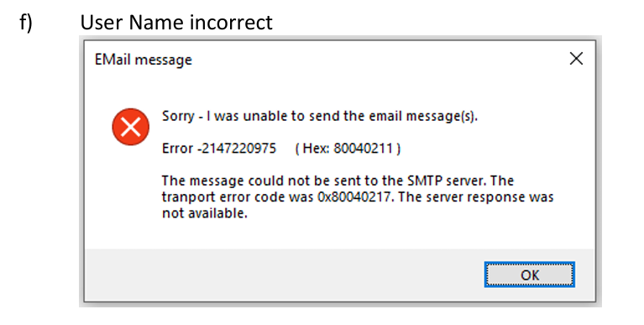Click the 'User Name incorrect' heading
Image resolution: width=644 pixels, height=325 pixels.
coord(176,22)
